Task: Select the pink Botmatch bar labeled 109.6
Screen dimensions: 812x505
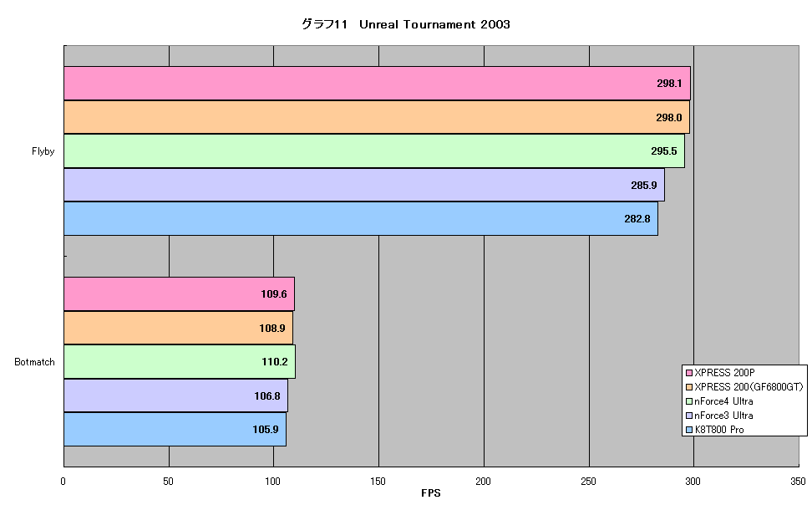Action: [179, 294]
